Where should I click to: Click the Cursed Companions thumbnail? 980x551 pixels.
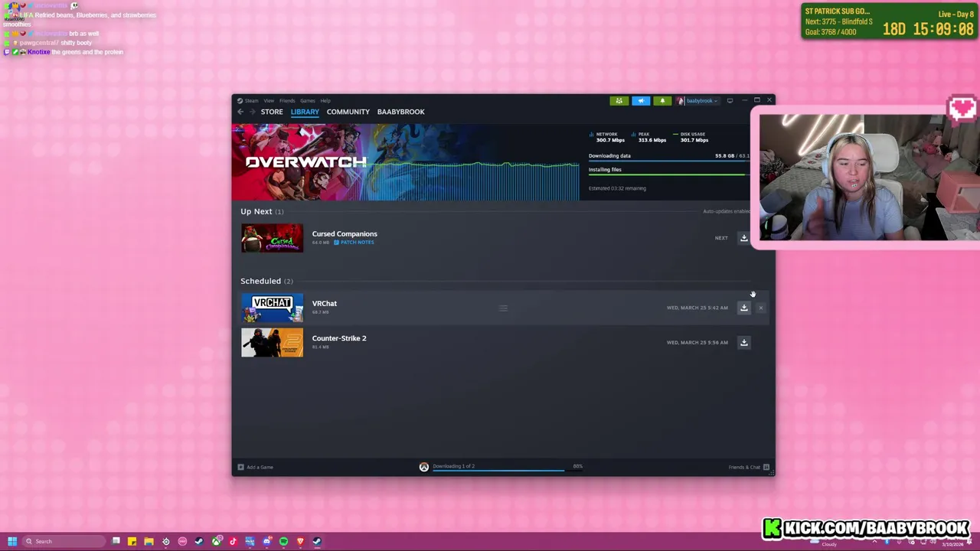tap(272, 238)
